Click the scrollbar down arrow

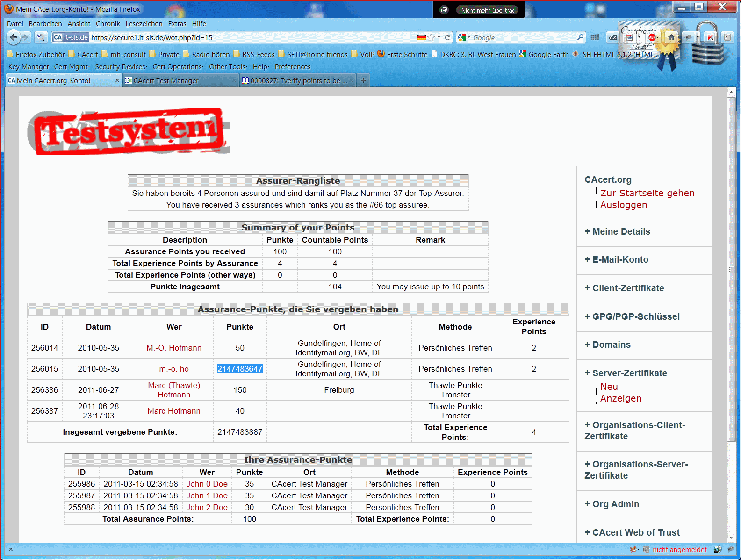732,538
